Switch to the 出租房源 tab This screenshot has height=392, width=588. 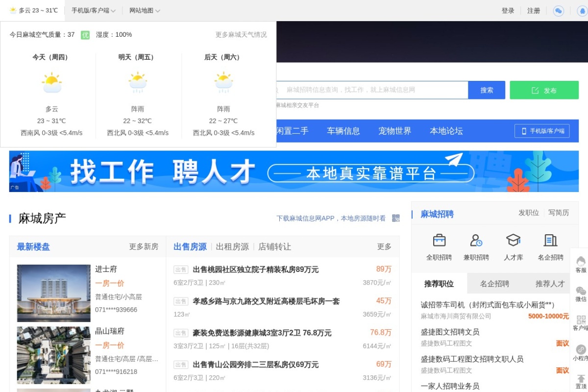232,246
